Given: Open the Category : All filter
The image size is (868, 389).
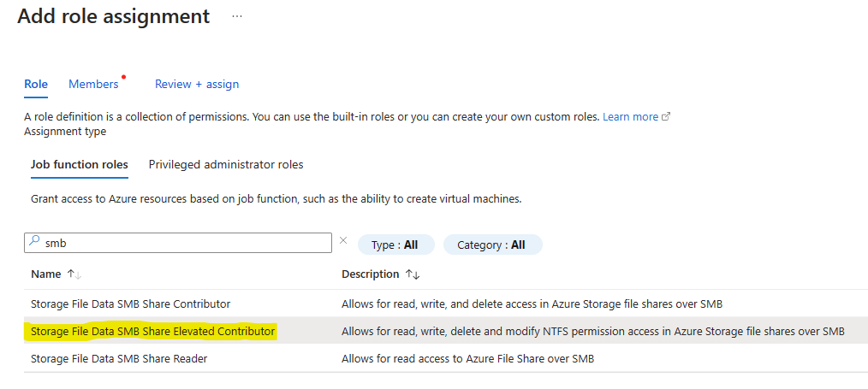Looking at the screenshot, I should click(x=493, y=245).
